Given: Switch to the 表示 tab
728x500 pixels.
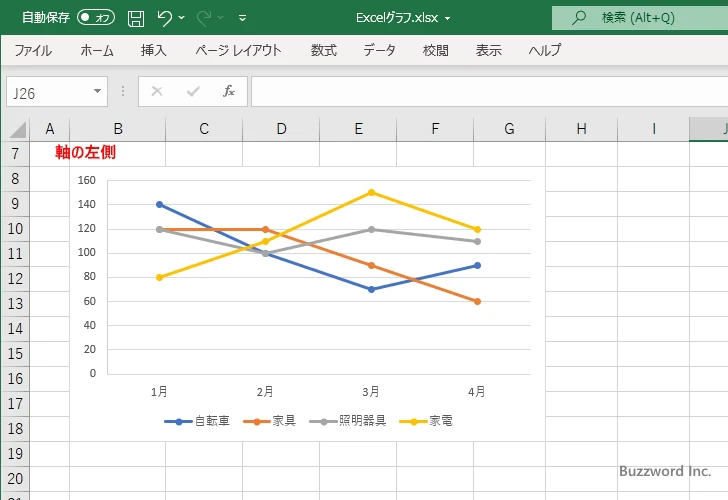Looking at the screenshot, I should (488, 50).
